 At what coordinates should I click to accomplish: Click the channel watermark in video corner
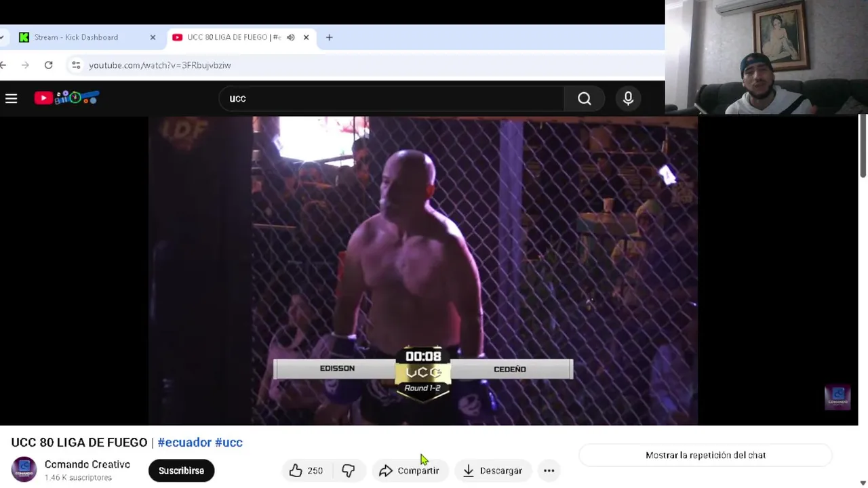pos(837,397)
